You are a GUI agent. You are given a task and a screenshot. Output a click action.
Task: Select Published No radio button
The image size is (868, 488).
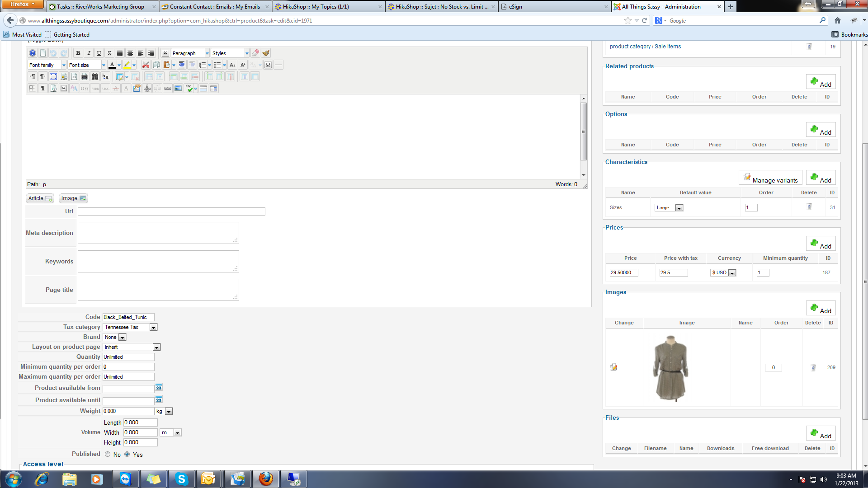coord(108,455)
